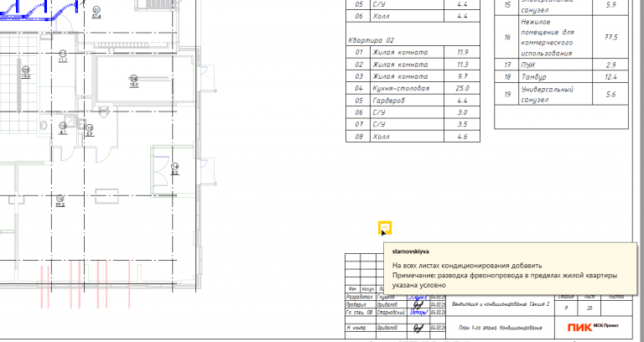This screenshot has height=342, width=644.
Task: Select 'Жилая комната' in row 02
Action: pyautogui.click(x=400, y=65)
